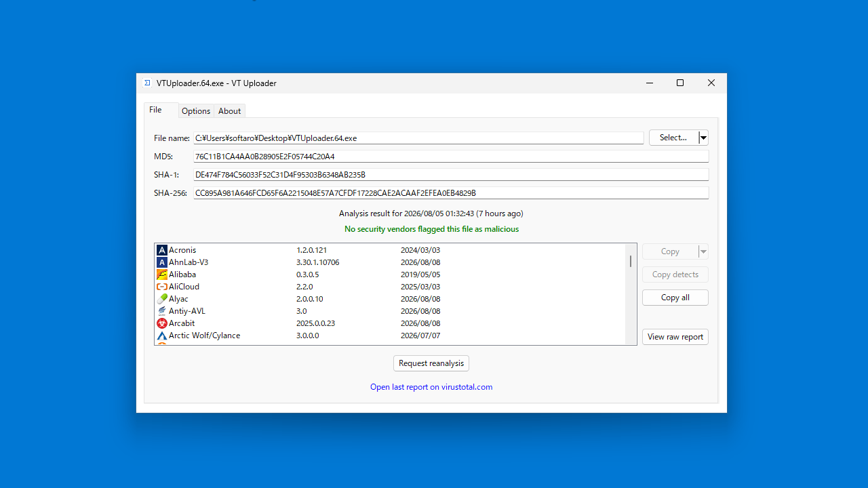This screenshot has width=868, height=488.
Task: Open the View raw report button
Action: point(675,337)
